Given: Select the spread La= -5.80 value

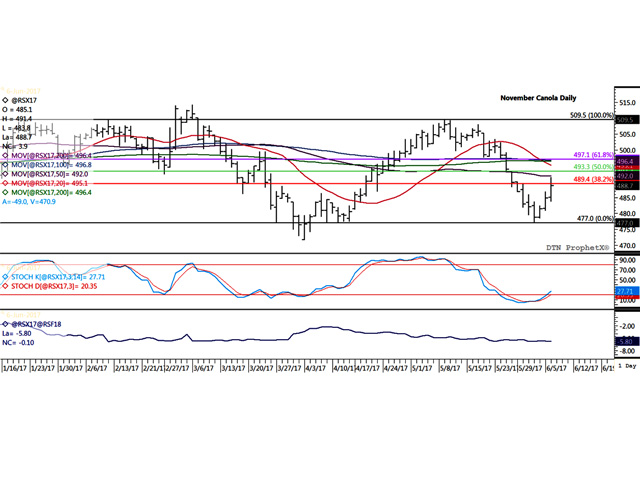Looking at the screenshot, I should pos(17,333).
